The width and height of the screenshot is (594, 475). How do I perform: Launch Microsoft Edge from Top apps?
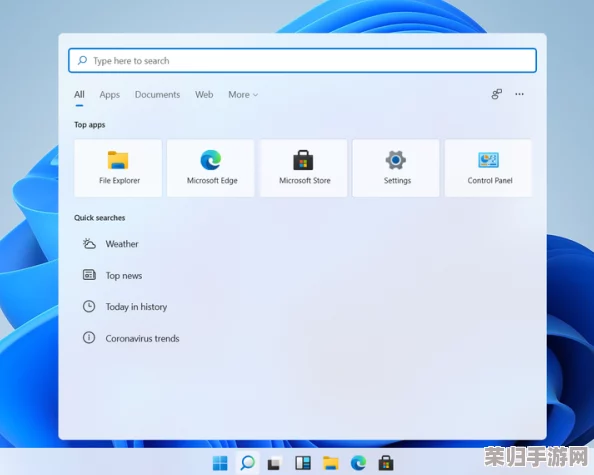click(x=211, y=168)
